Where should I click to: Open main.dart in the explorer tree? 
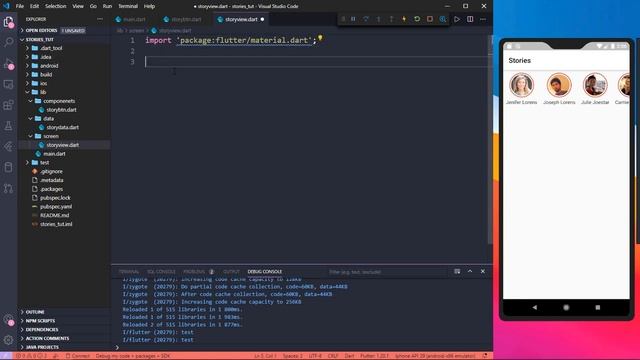[54, 154]
